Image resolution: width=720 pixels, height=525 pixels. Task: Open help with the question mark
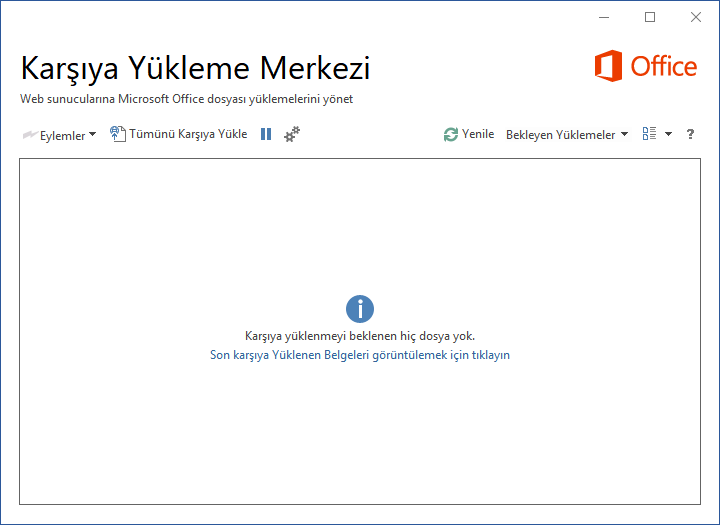[690, 134]
